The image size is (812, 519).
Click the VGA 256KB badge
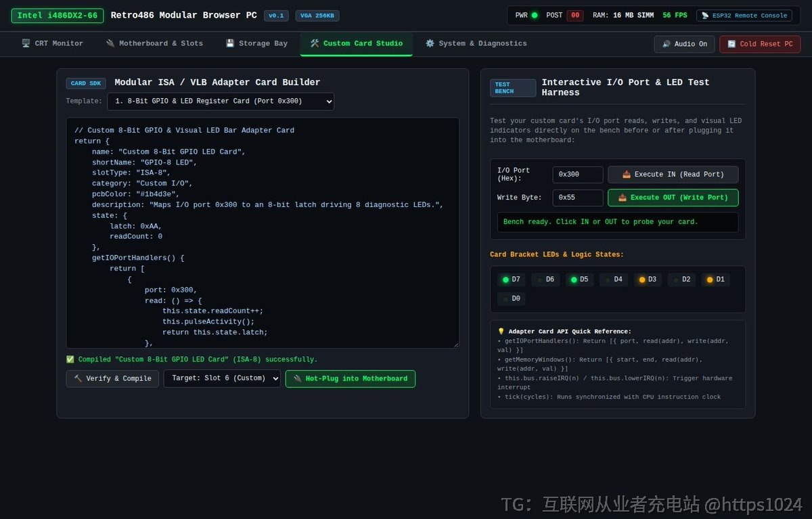(x=317, y=16)
